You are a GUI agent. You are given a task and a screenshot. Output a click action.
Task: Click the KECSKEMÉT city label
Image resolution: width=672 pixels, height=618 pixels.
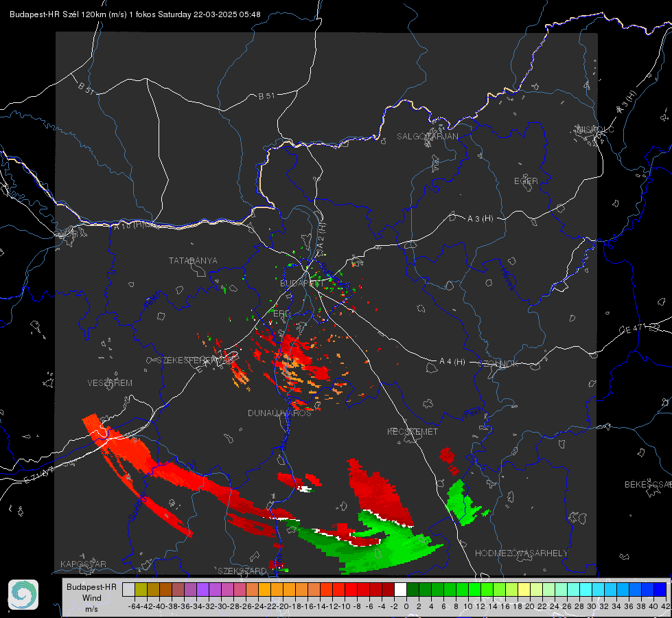[413, 431]
